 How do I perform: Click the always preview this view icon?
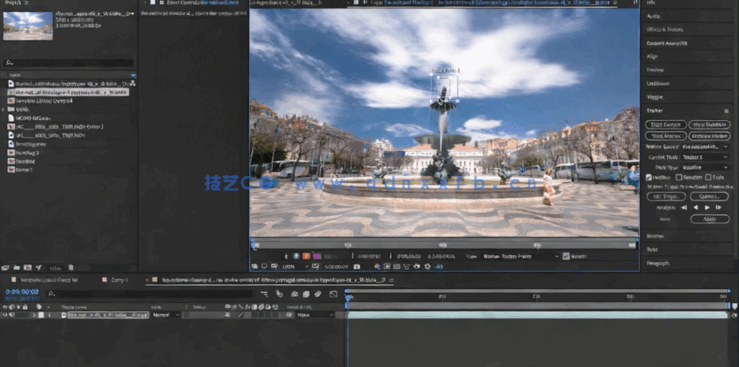[255, 267]
